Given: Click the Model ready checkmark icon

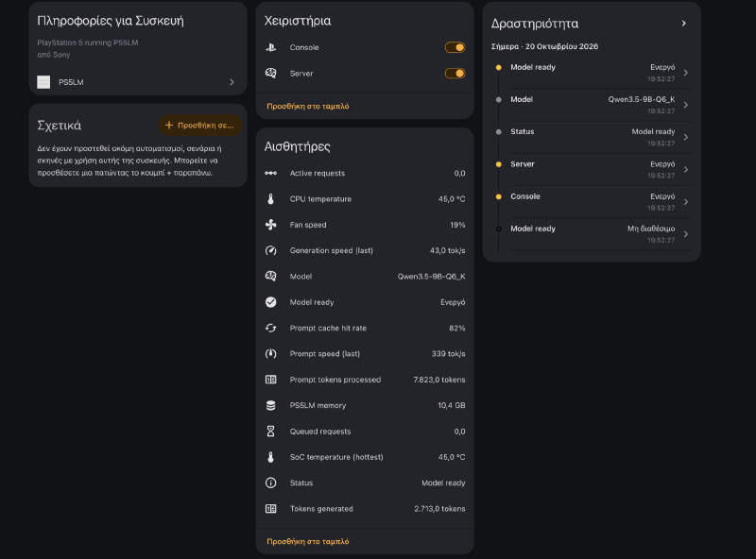Looking at the screenshot, I should point(271,302).
